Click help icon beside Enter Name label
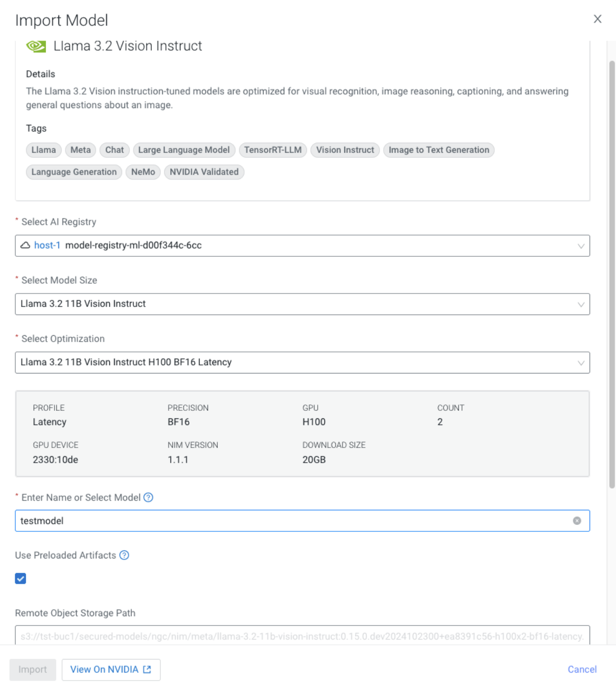Viewport: 616px width, 693px height. tap(148, 497)
